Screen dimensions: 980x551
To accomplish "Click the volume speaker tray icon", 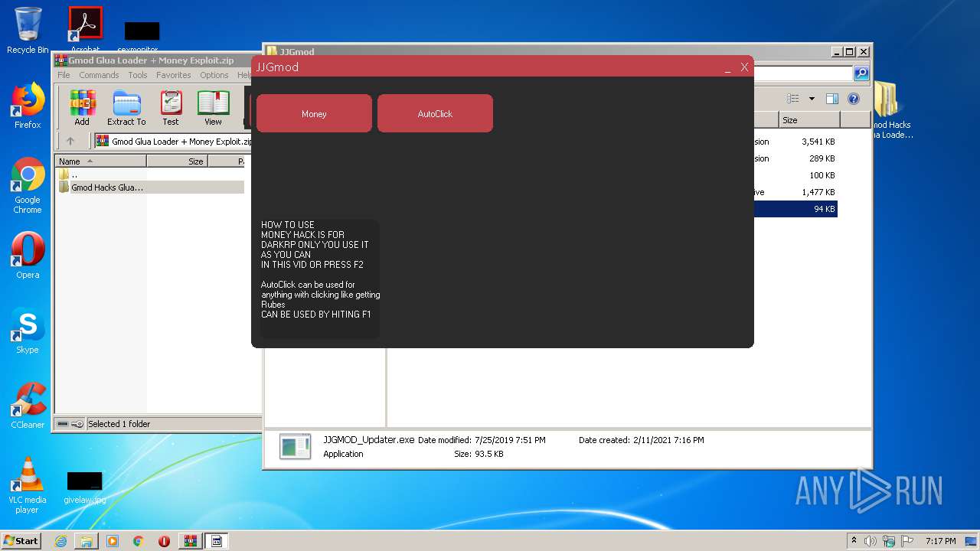I will click(871, 541).
